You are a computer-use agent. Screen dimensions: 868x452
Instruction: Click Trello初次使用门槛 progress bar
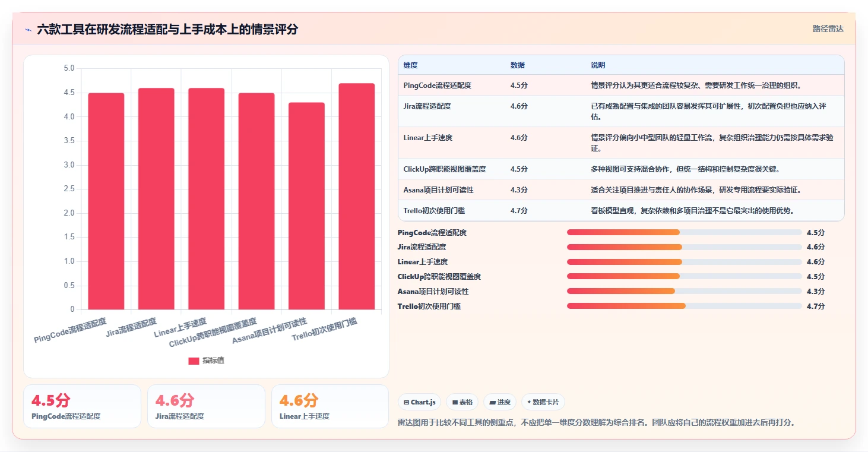684,306
